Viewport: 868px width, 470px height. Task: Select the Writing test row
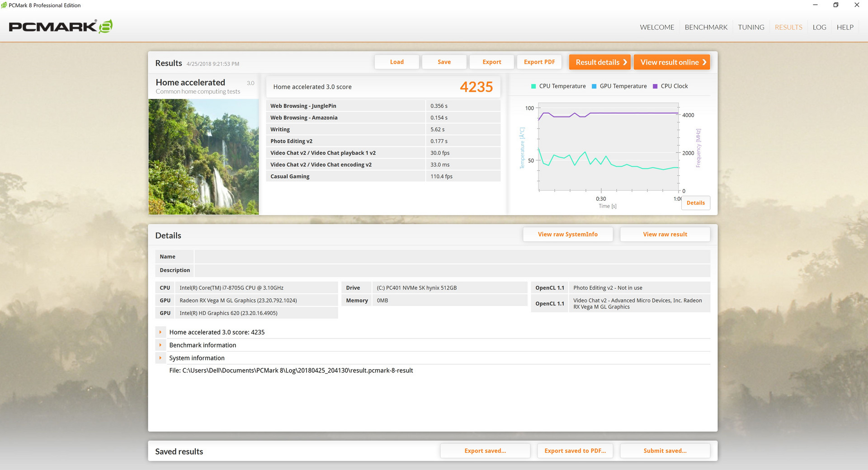383,129
